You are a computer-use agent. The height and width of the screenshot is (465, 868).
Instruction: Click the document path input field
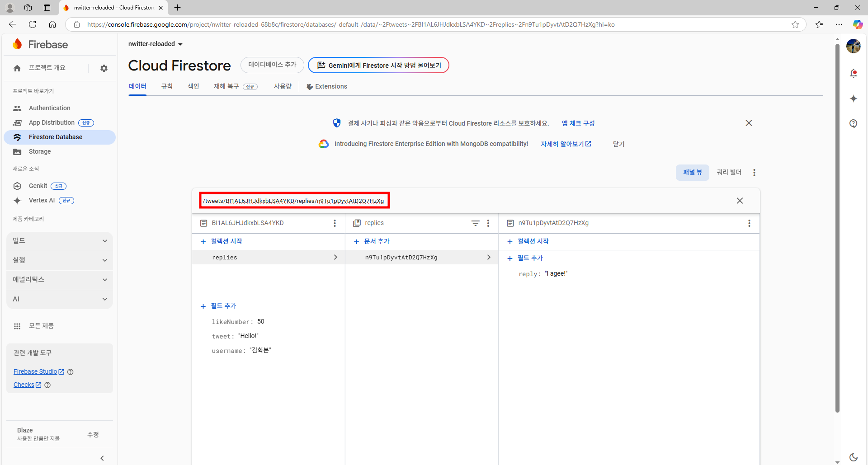coord(294,201)
